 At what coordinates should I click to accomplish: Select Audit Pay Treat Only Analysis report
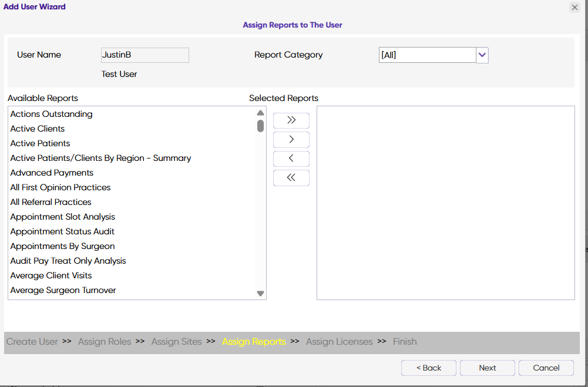[132, 261]
